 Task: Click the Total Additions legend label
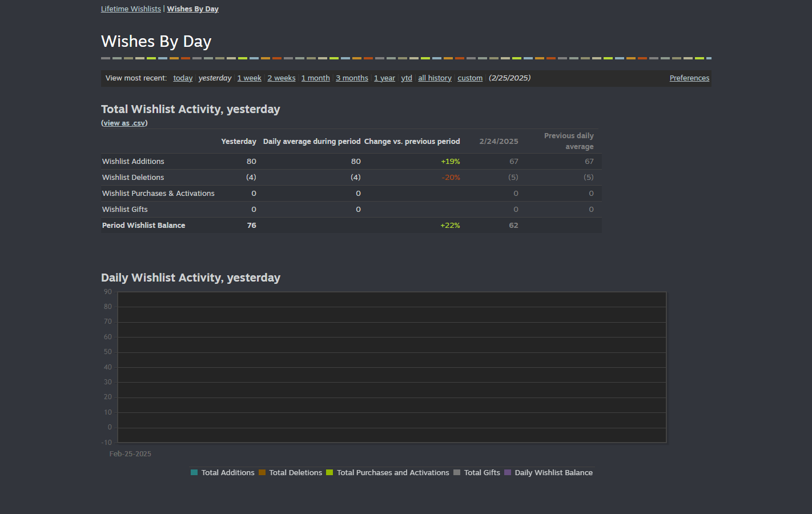(x=228, y=472)
